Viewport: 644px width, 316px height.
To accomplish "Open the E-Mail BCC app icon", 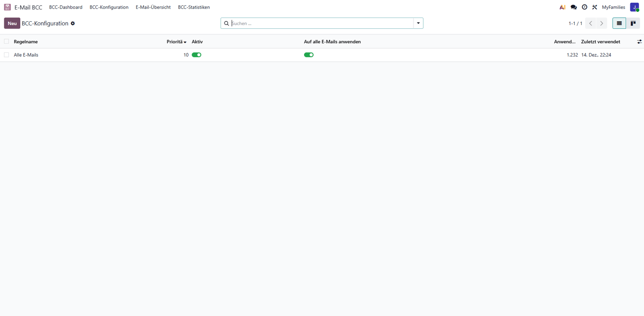I will [x=6, y=7].
